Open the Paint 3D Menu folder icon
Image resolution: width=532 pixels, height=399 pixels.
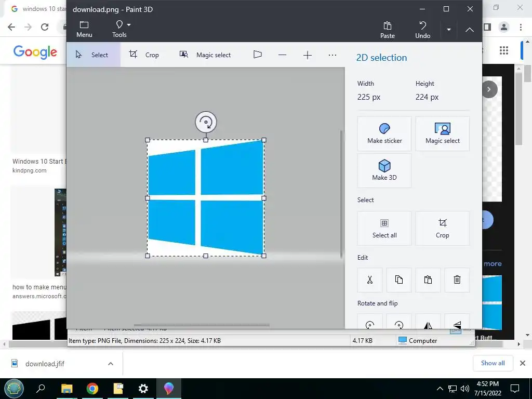click(84, 29)
